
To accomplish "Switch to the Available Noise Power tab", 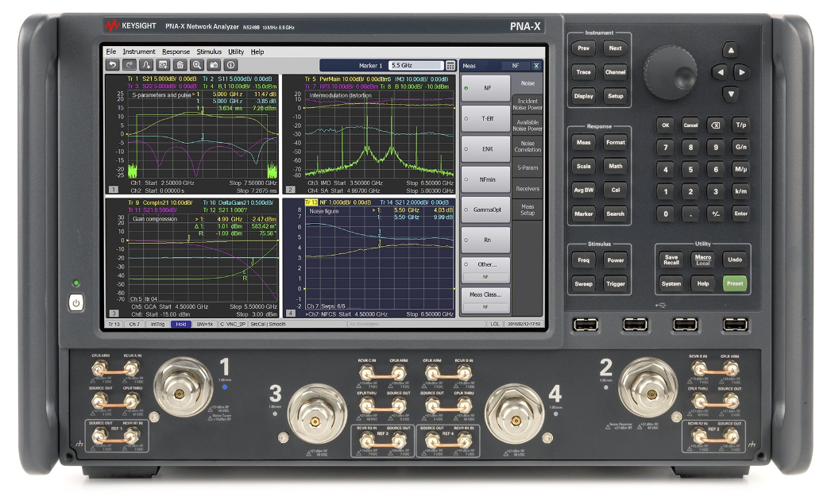I will [x=528, y=125].
